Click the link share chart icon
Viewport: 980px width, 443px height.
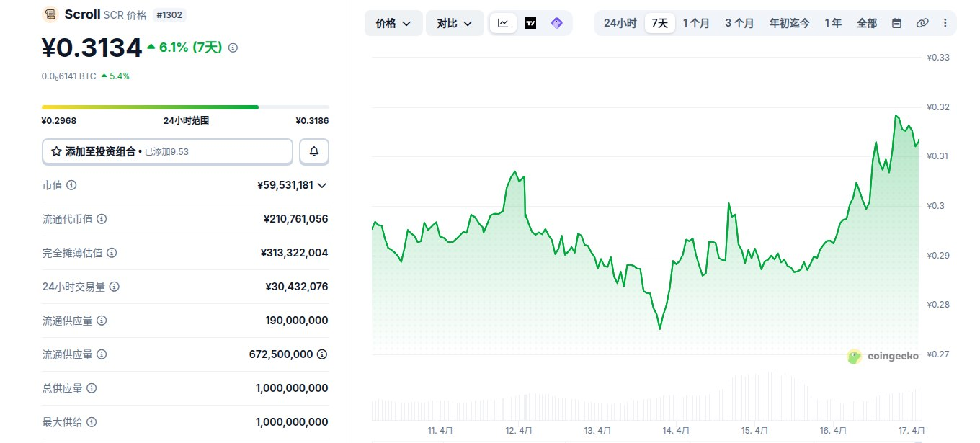click(922, 23)
